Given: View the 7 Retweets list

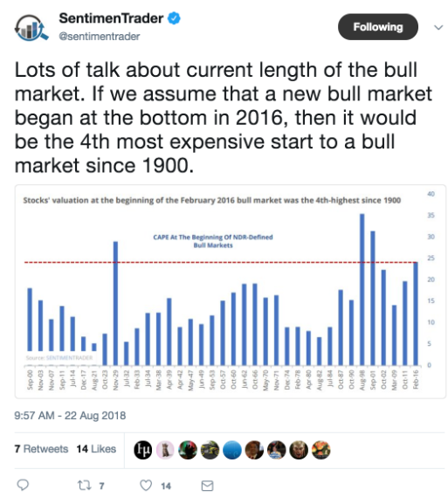Looking at the screenshot, I should [41, 449].
